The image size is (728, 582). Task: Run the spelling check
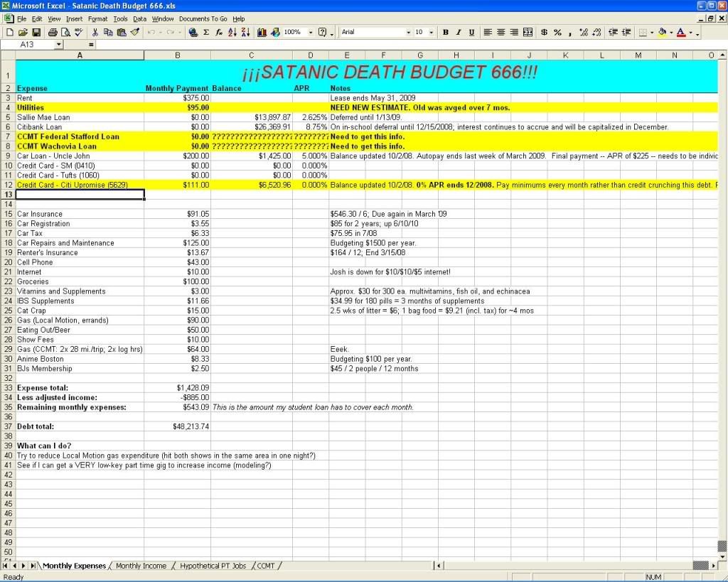(x=78, y=33)
